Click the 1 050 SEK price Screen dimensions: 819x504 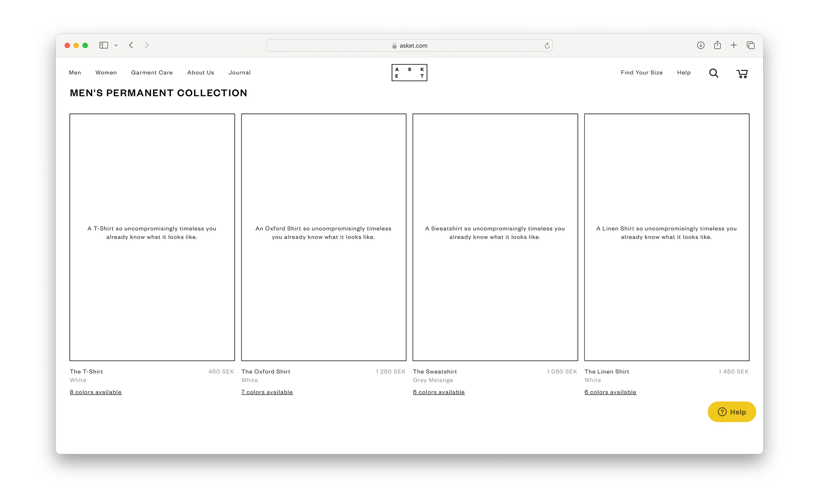point(562,371)
